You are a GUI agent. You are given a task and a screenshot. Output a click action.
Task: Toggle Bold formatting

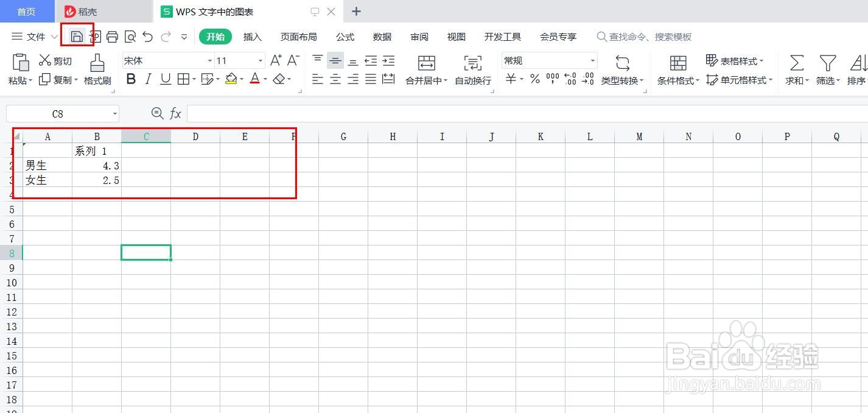(x=131, y=79)
